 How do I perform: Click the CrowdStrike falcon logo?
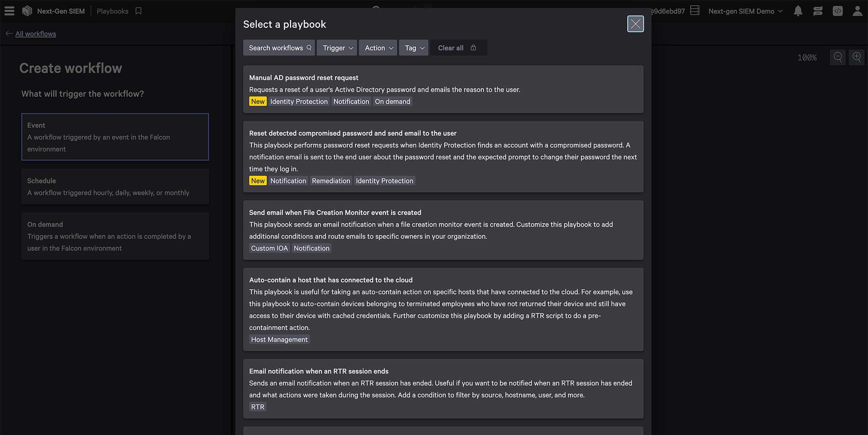click(27, 11)
